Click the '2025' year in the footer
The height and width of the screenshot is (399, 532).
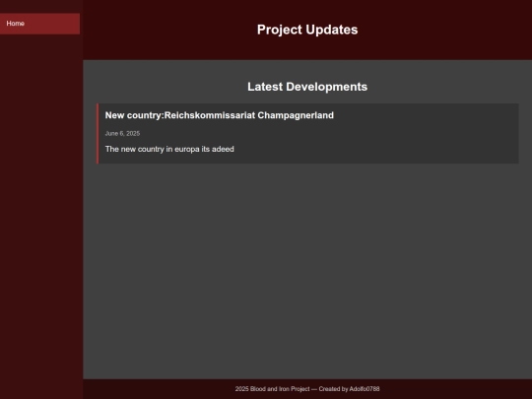[x=242, y=389]
